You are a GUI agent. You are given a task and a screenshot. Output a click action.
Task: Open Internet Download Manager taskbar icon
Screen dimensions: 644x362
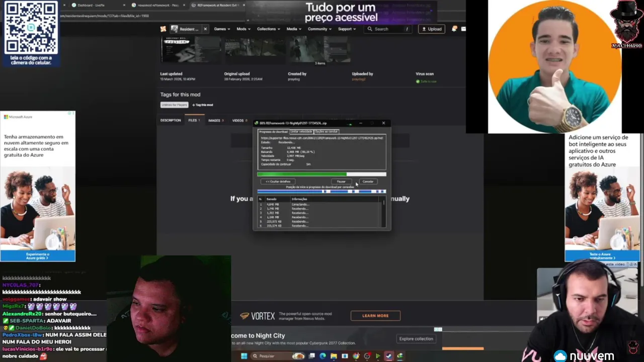click(400, 356)
